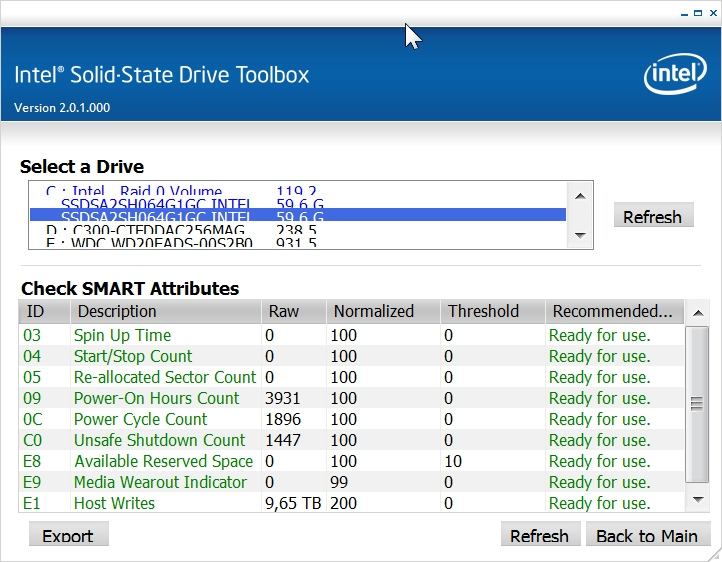Sort by Normalized column header
Screen dimensions: 722x562
[x=383, y=312]
